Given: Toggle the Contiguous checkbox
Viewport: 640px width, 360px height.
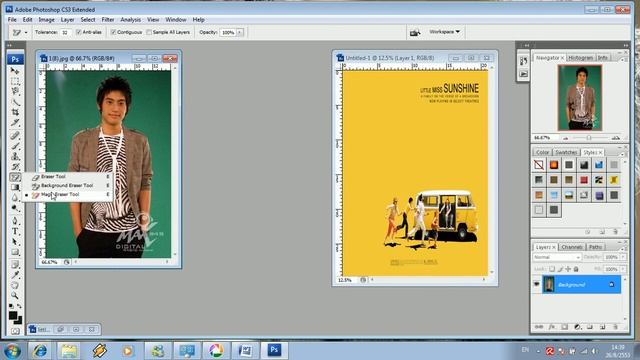Looking at the screenshot, I should coord(113,32).
